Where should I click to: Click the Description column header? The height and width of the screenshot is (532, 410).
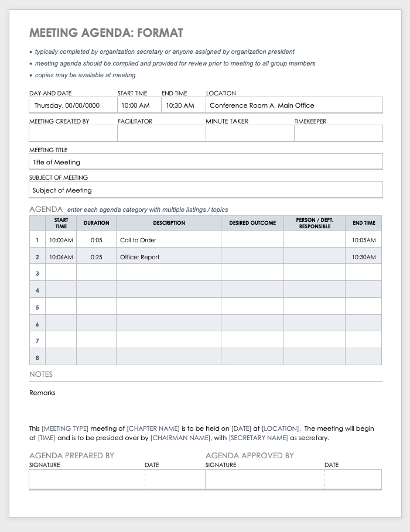[x=169, y=223]
